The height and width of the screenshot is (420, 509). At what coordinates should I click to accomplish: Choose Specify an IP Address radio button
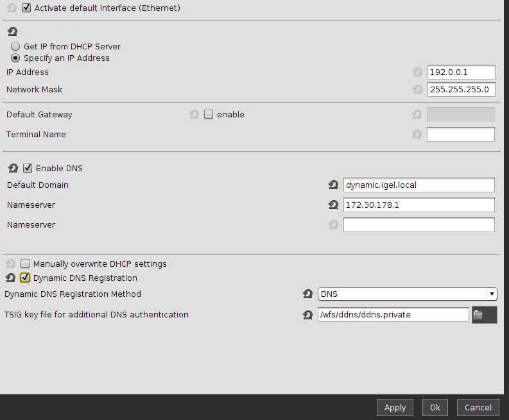[15, 58]
